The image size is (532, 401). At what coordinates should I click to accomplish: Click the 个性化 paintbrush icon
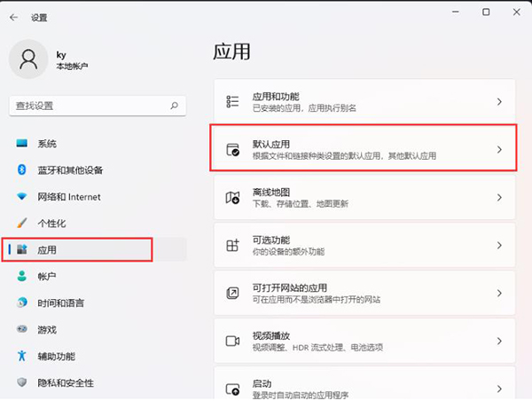(x=21, y=223)
